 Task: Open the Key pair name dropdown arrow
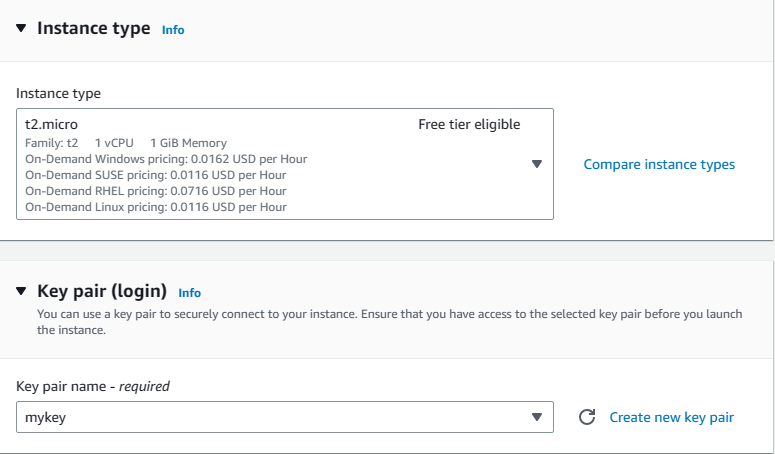click(536, 417)
